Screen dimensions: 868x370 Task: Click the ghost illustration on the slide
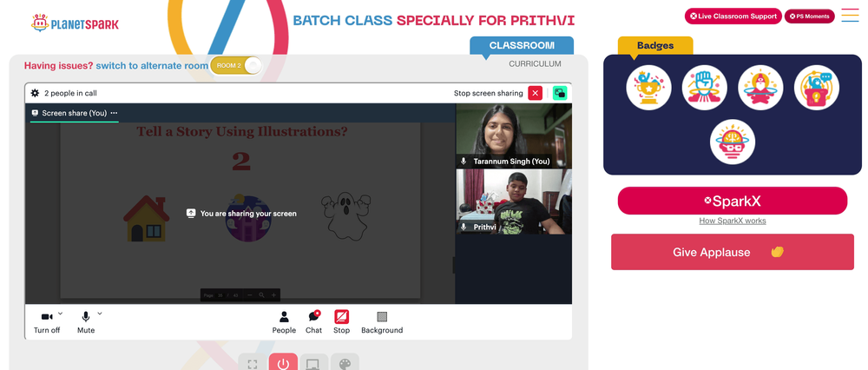pos(346,215)
